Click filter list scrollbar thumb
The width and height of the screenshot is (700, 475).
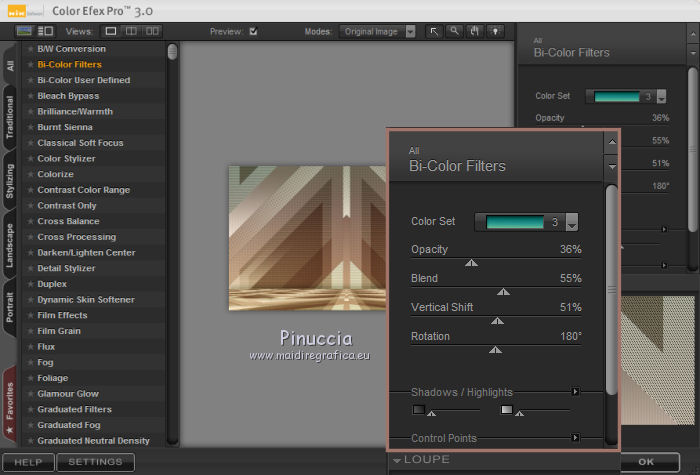172,52
